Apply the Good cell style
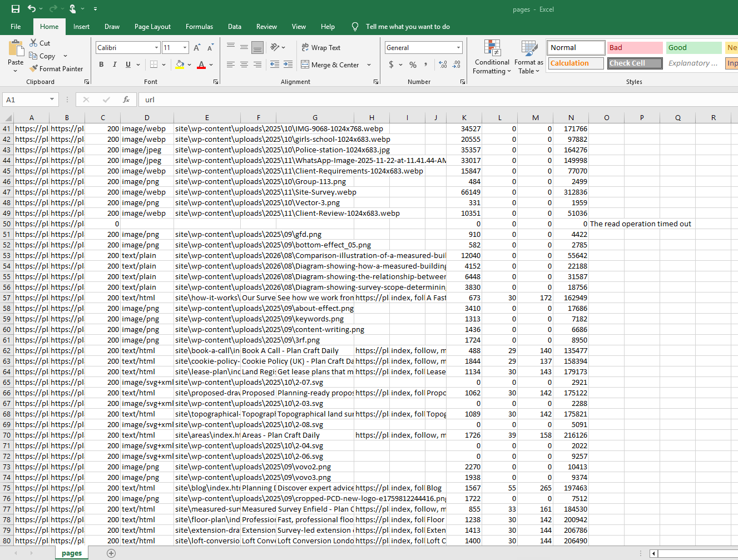This screenshot has width=738, height=560. pyautogui.click(x=694, y=48)
